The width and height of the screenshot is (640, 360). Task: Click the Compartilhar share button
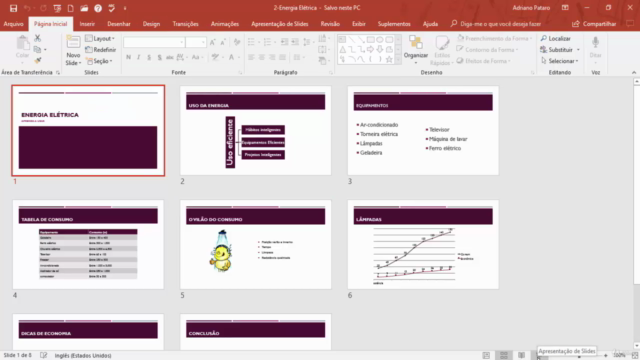(594, 24)
